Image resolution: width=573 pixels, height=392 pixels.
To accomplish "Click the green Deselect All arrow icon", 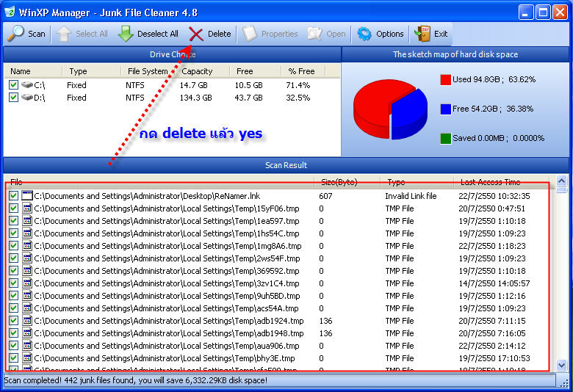I will [x=126, y=34].
